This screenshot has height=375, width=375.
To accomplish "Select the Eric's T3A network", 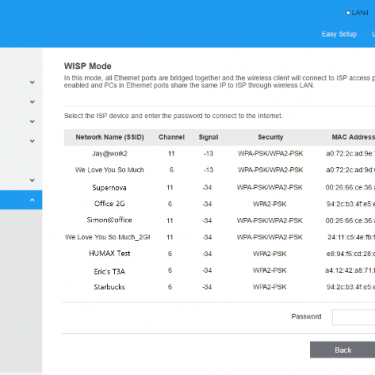I will 109,272.
